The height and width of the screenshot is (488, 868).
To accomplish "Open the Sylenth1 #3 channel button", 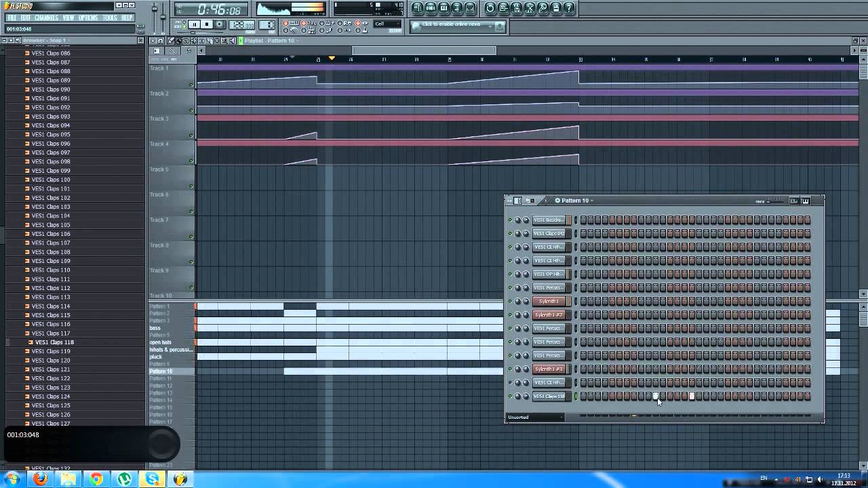I will (x=549, y=369).
